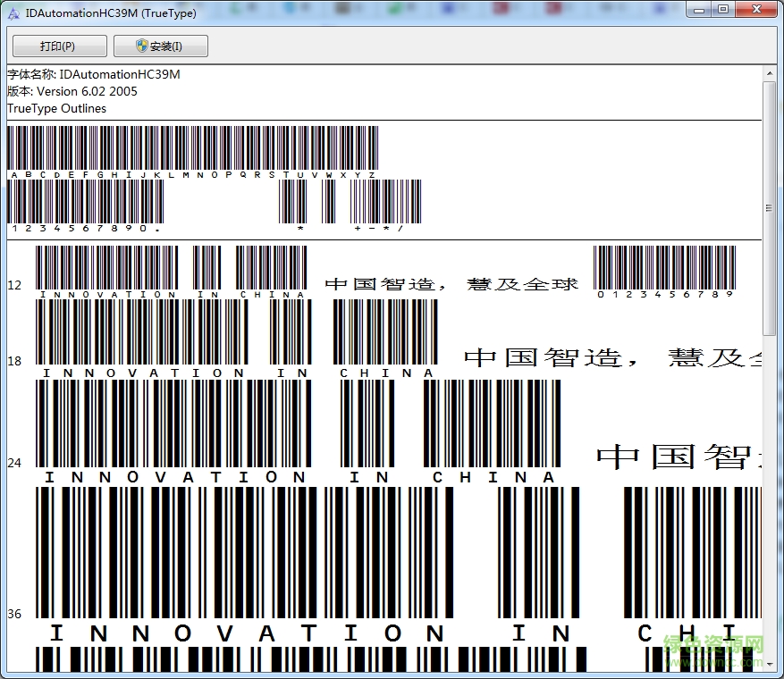
Task: Click the + - * / symbols barcode
Action: click(x=385, y=206)
